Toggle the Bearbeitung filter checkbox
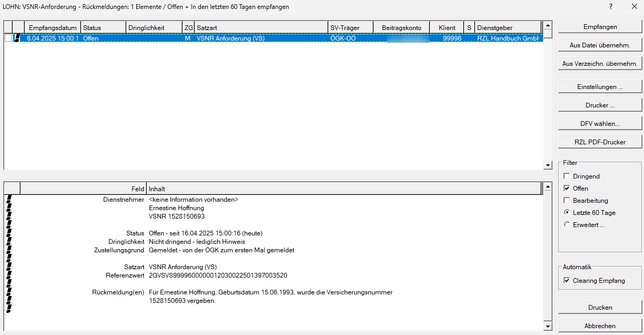Image resolution: width=644 pixels, height=335 pixels. (567, 201)
